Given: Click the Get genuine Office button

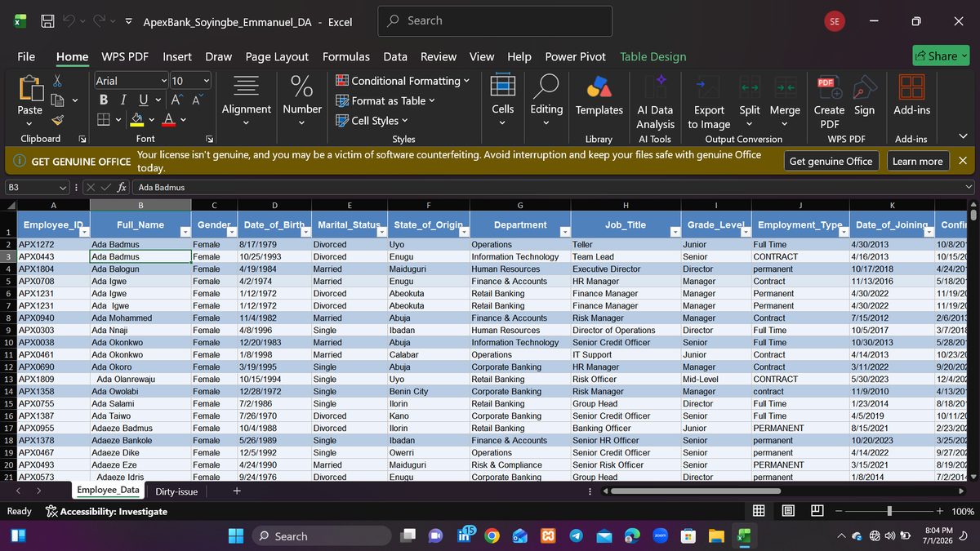Looking at the screenshot, I should (x=833, y=161).
